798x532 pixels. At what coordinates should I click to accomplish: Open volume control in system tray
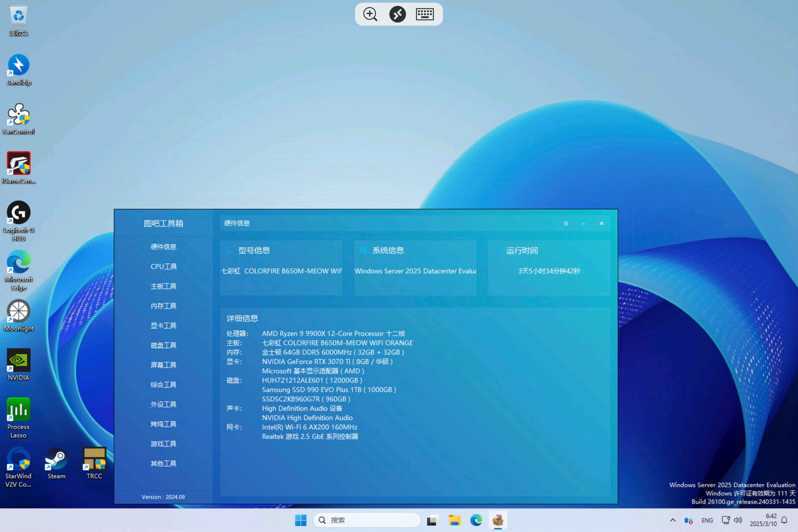point(738,521)
